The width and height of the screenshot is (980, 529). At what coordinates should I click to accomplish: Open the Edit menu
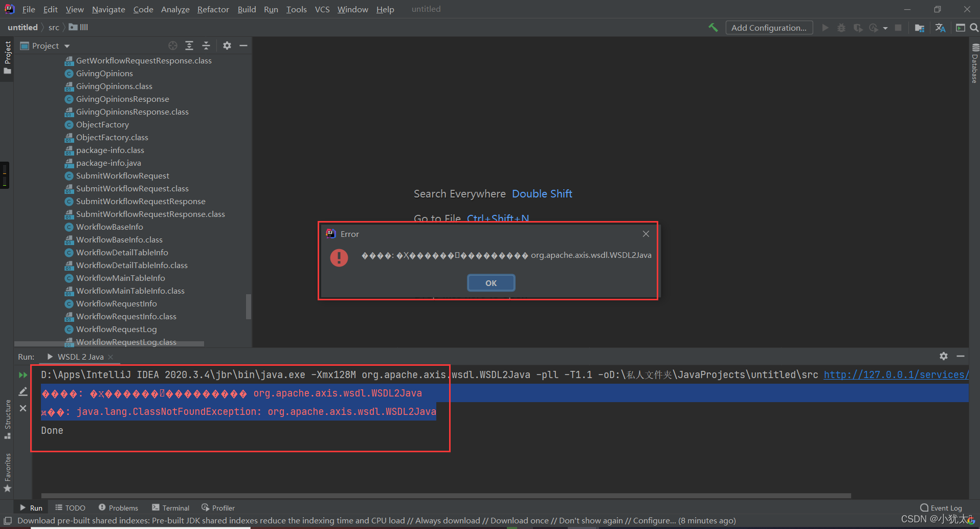(51, 9)
